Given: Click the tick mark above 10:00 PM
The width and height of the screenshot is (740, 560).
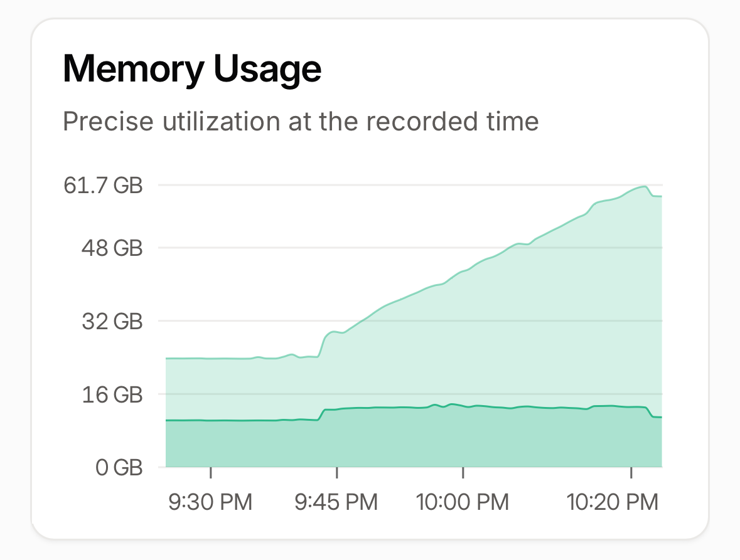Looking at the screenshot, I should [x=463, y=473].
